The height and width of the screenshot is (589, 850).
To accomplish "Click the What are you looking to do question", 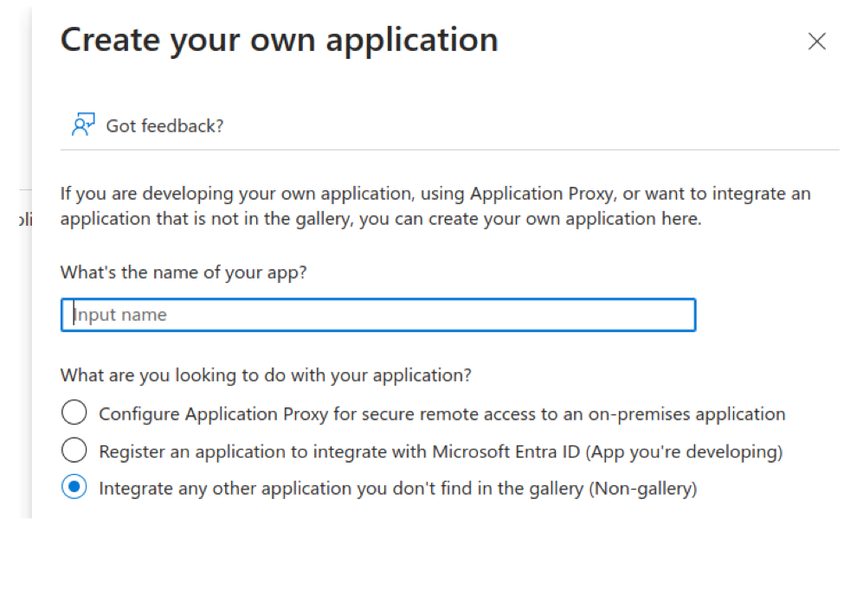I will 266,376.
